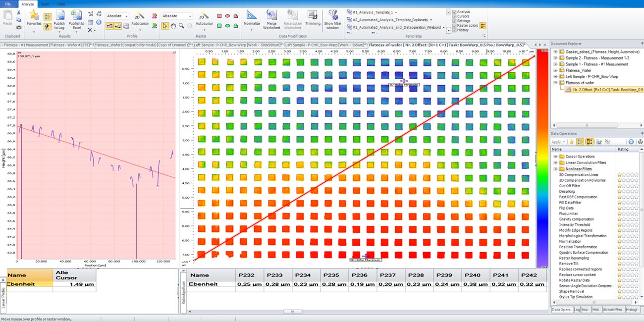
Task: Click the 3D Höhe Maximum marker label
Action: (x=366, y=260)
